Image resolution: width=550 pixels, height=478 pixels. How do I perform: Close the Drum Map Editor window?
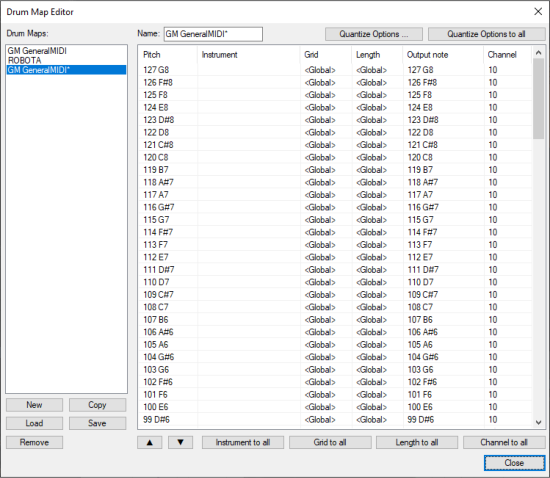coord(538,12)
